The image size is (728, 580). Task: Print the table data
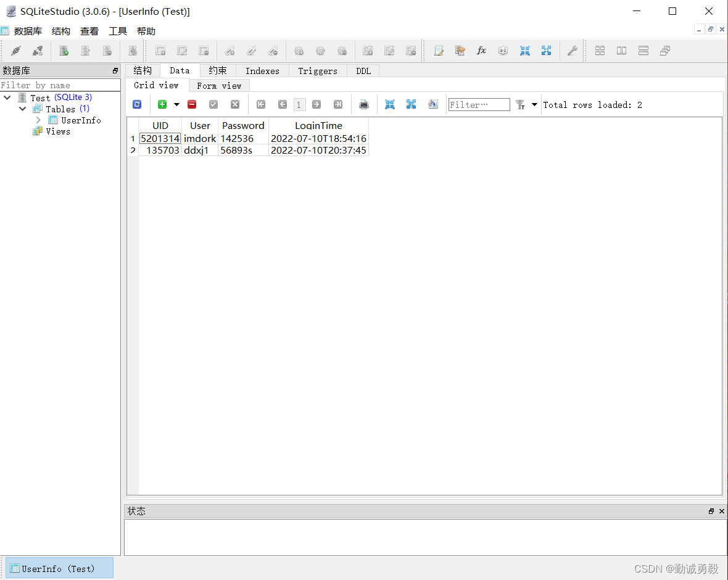click(x=364, y=104)
